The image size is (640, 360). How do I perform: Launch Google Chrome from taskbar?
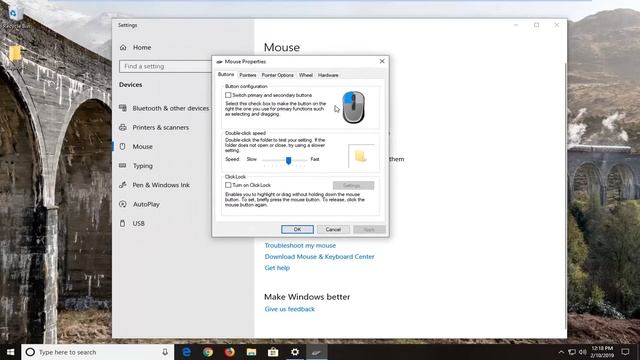click(x=208, y=352)
